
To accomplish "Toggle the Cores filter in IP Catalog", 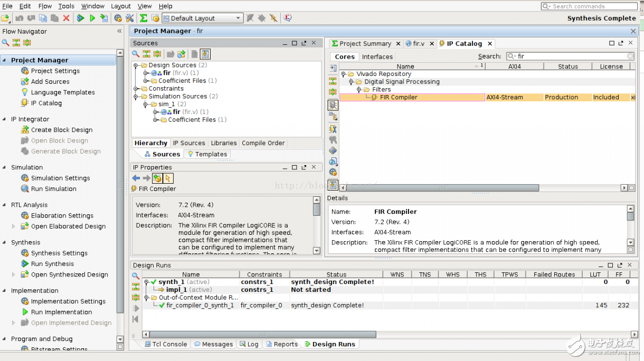I will click(344, 56).
